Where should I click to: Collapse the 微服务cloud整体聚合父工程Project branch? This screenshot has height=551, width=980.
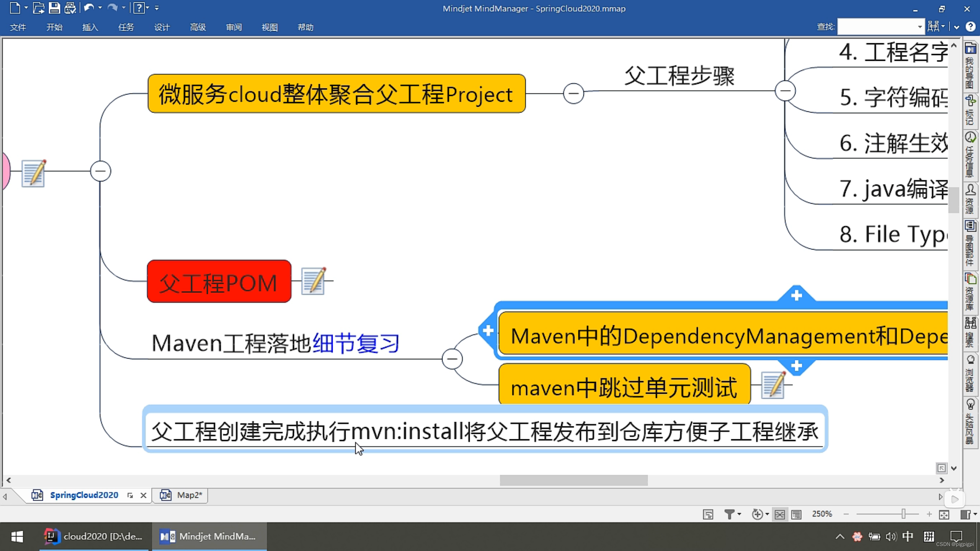pos(573,93)
